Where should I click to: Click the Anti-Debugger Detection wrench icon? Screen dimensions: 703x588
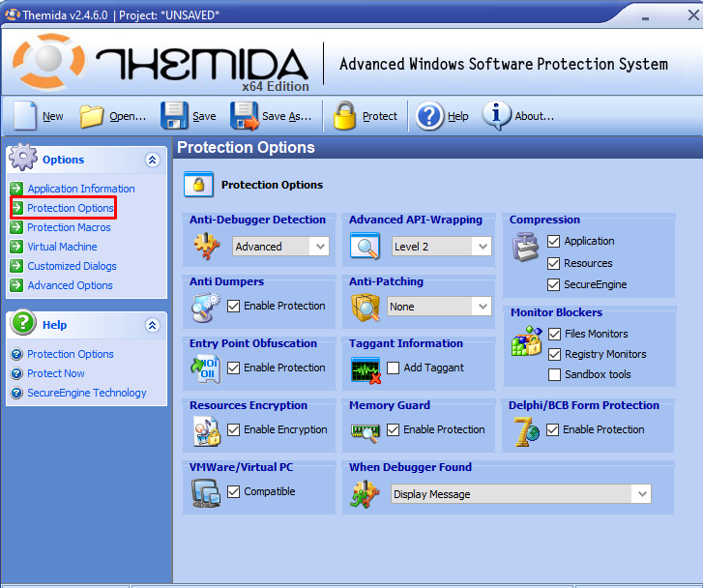[207, 246]
